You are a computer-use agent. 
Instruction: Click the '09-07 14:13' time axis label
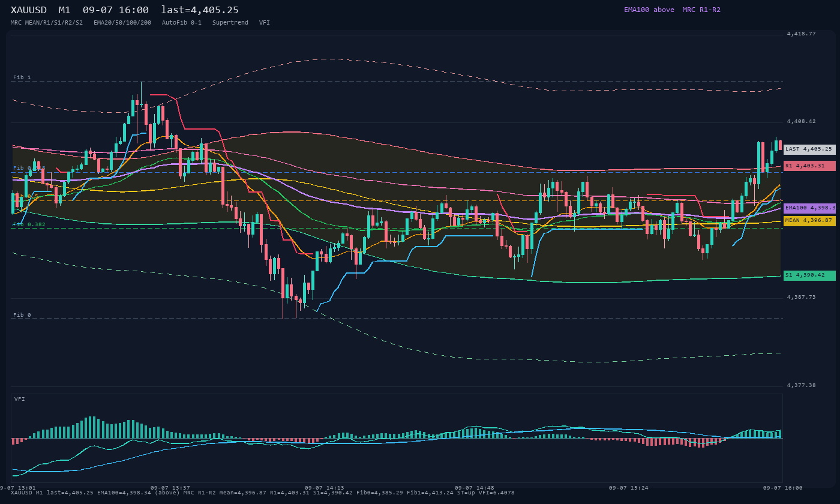325,488
